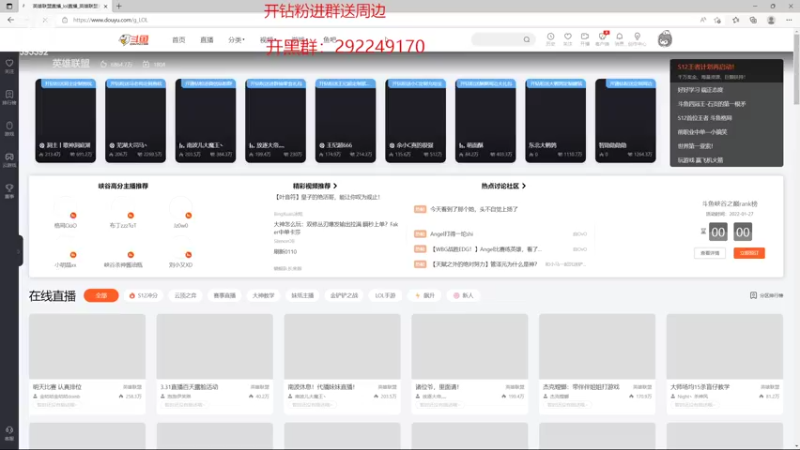Viewport: 800px width, 450px height.
Task: Open 热点讨论社区 section arrow
Action: pyautogui.click(x=523, y=186)
